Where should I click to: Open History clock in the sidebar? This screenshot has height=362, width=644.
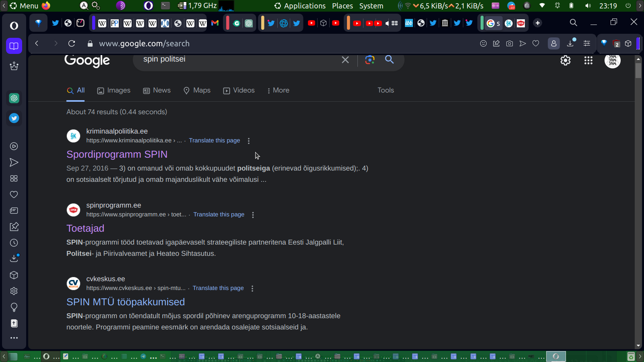(x=14, y=243)
